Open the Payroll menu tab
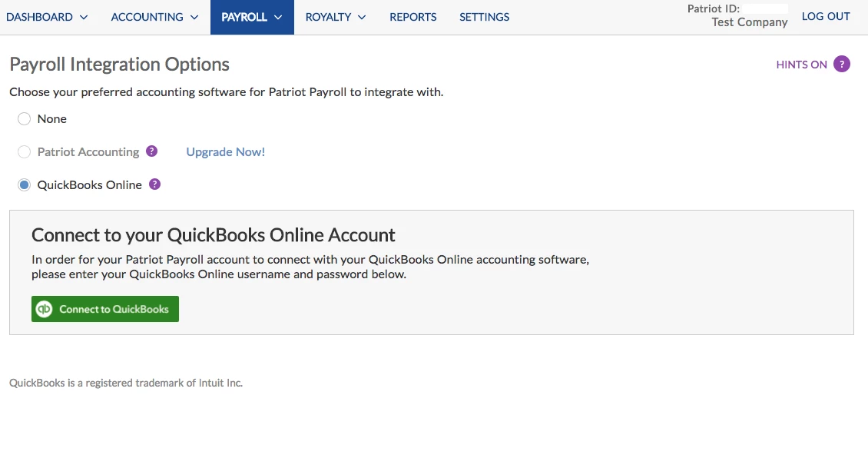The width and height of the screenshot is (868, 455). tap(252, 17)
